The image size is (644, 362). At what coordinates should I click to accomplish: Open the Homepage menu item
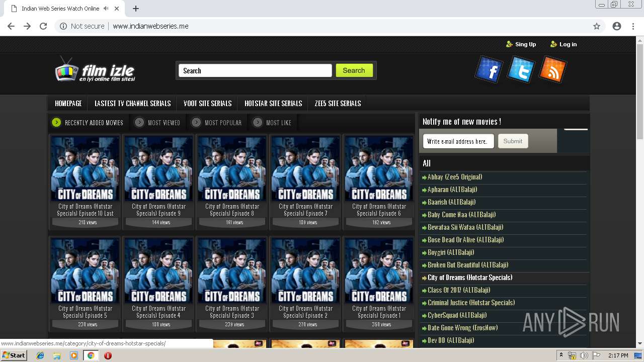click(x=68, y=104)
